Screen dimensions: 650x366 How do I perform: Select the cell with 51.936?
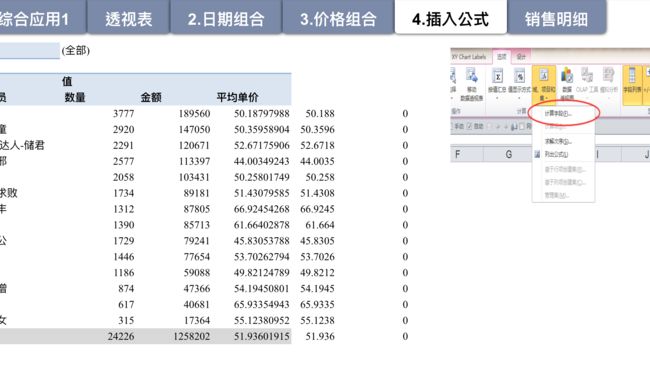320,337
